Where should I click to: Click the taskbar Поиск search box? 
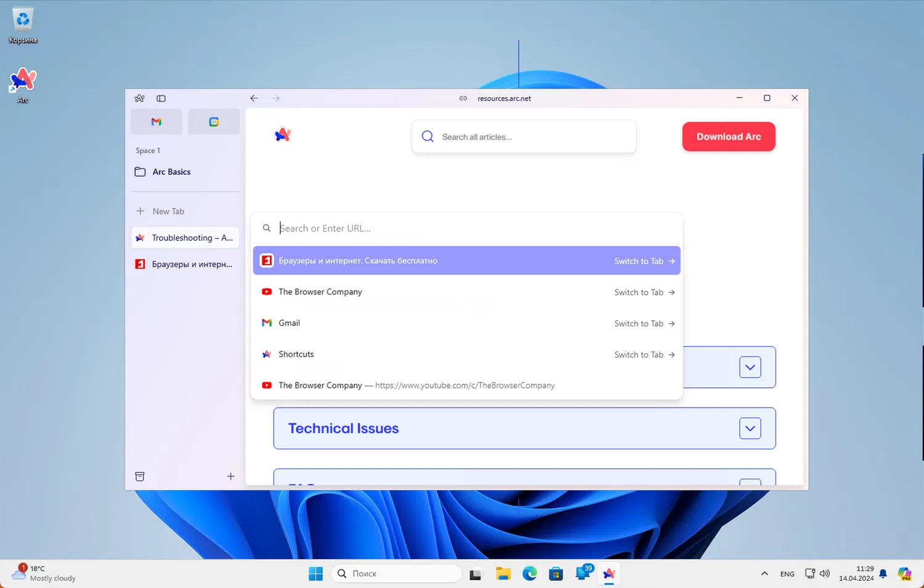[397, 574]
